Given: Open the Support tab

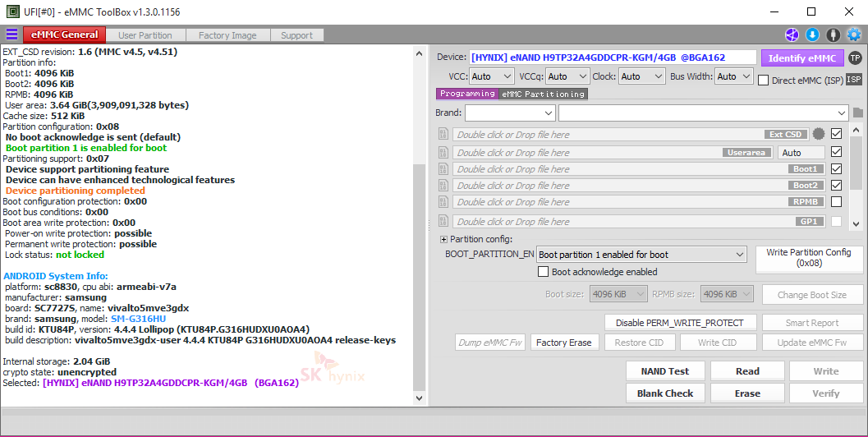Looking at the screenshot, I should (296, 34).
